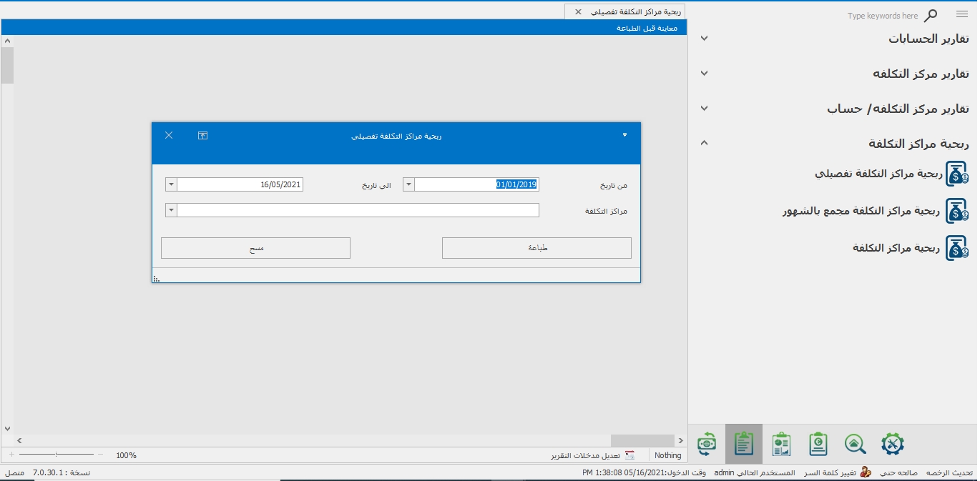Click the hamburger menu icon beside search
980x481 pixels.
pos(961,15)
